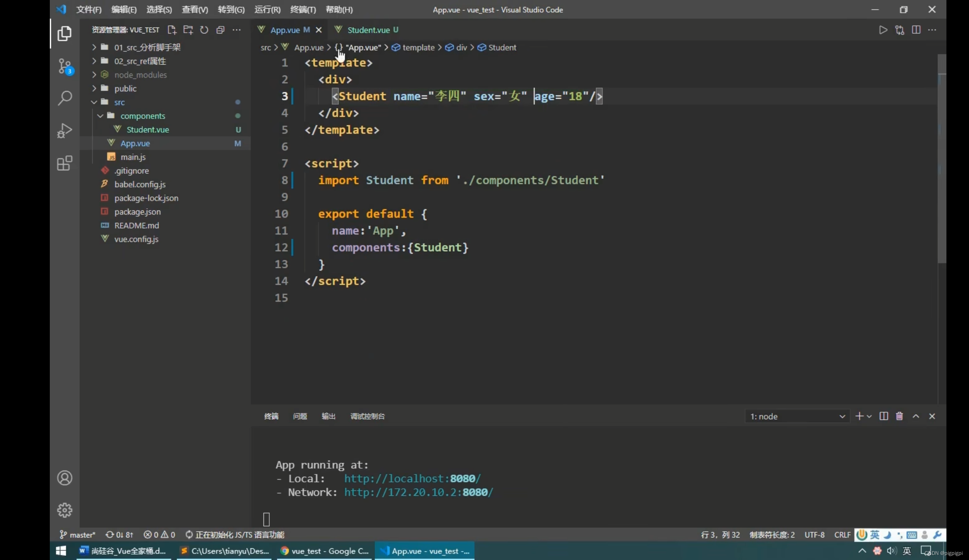The height and width of the screenshot is (560, 969).
Task: Open Windows Start menu
Action: tap(61, 551)
